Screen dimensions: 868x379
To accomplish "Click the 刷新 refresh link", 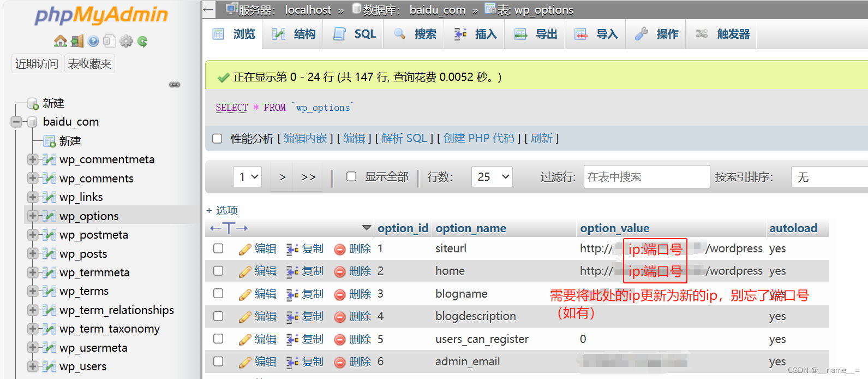I will click(542, 139).
